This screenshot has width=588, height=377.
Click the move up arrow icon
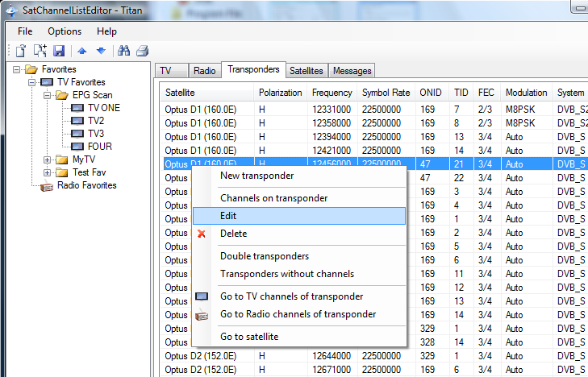[x=82, y=51]
